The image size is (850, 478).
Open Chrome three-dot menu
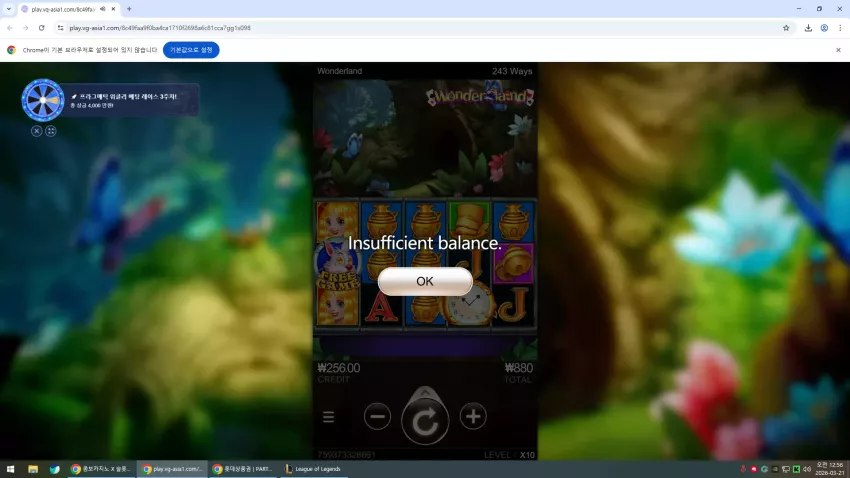[840, 28]
